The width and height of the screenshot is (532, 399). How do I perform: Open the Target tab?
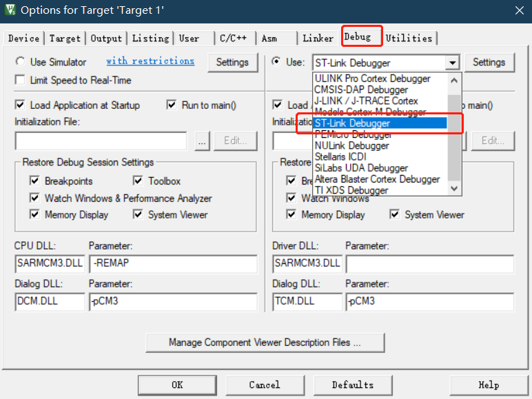coord(65,39)
